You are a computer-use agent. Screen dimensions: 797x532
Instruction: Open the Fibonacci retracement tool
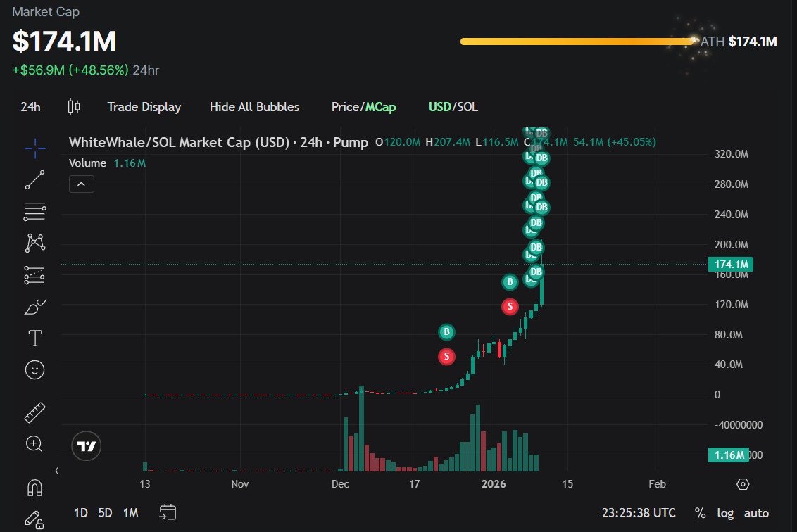(35, 211)
